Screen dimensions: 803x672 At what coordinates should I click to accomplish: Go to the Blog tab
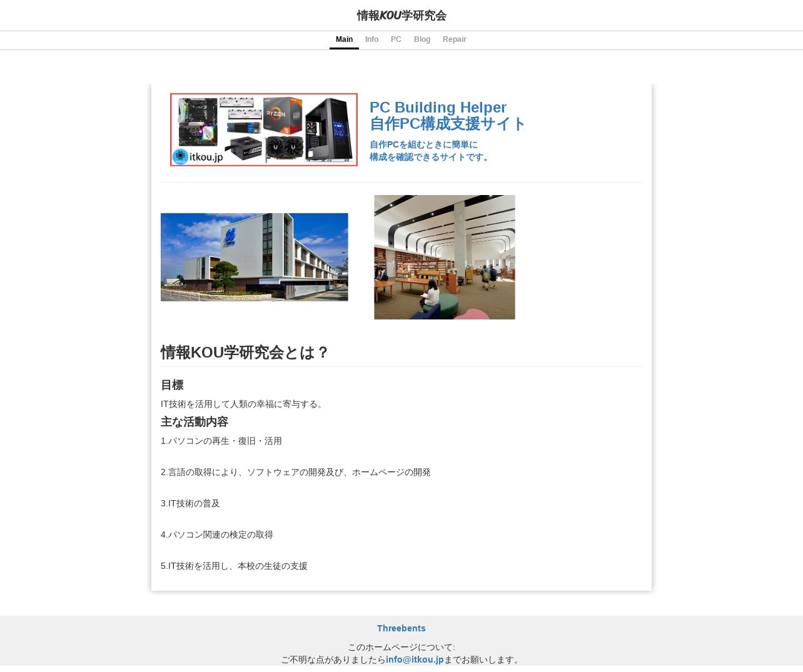click(422, 39)
